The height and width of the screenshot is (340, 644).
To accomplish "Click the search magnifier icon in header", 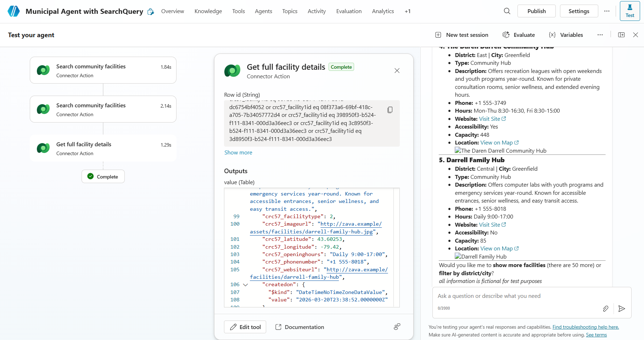I will point(507,11).
